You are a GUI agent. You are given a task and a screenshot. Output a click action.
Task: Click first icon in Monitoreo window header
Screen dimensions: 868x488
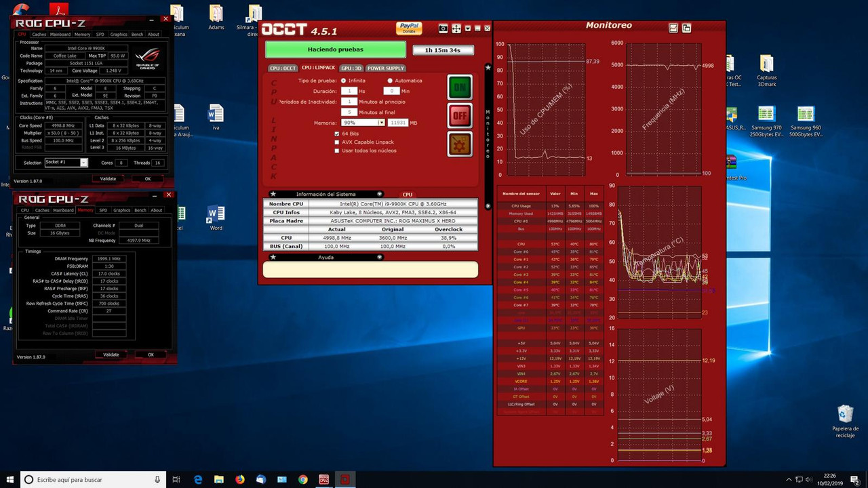point(673,28)
